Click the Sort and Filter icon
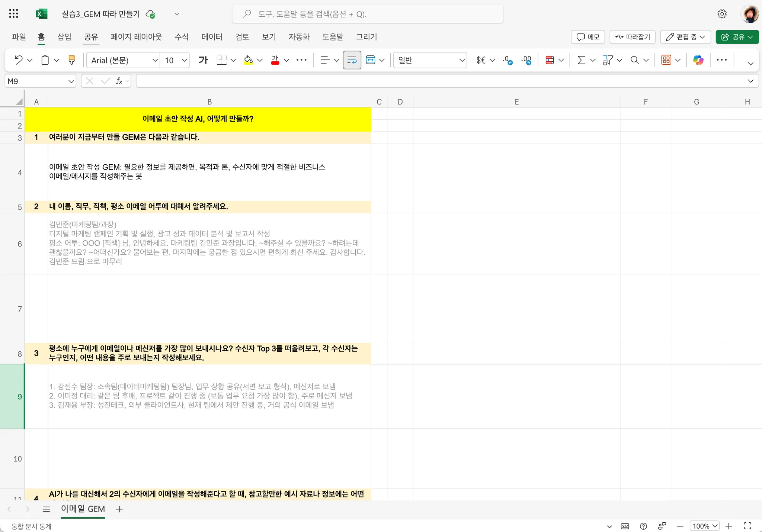762x532 pixels. point(608,60)
